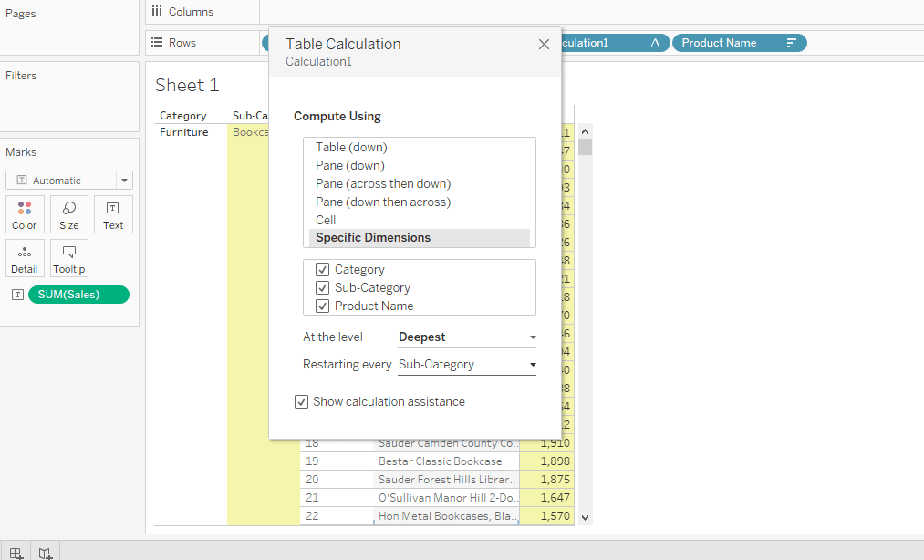
Task: Open the Text marks button
Action: [x=113, y=214]
